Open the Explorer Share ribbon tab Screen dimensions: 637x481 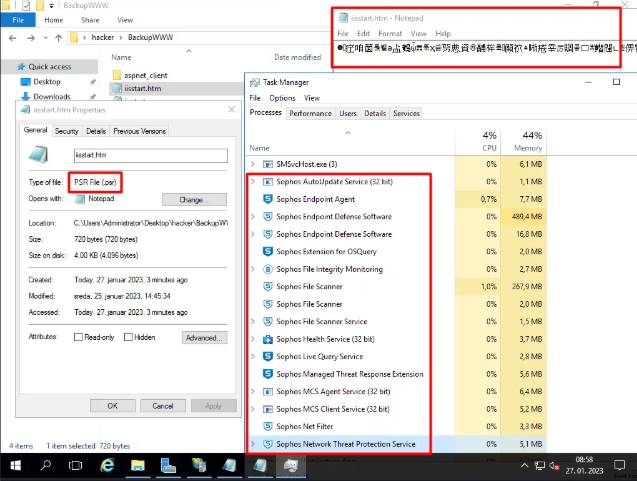coord(90,20)
